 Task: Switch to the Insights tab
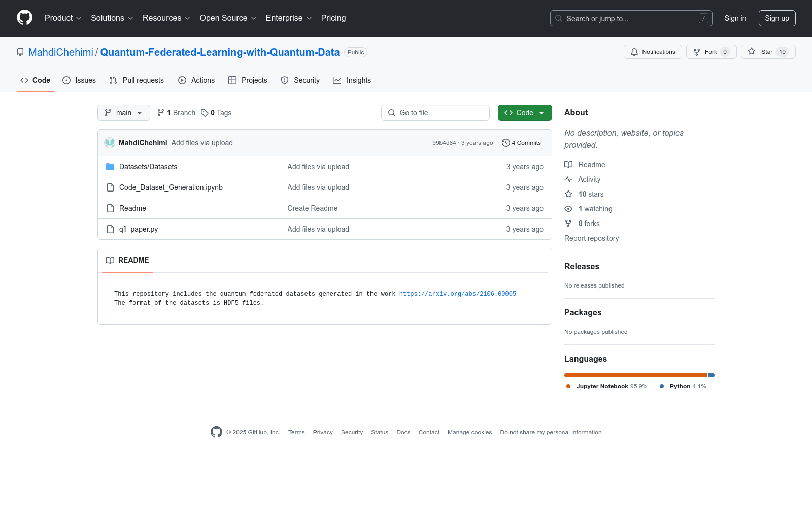352,80
